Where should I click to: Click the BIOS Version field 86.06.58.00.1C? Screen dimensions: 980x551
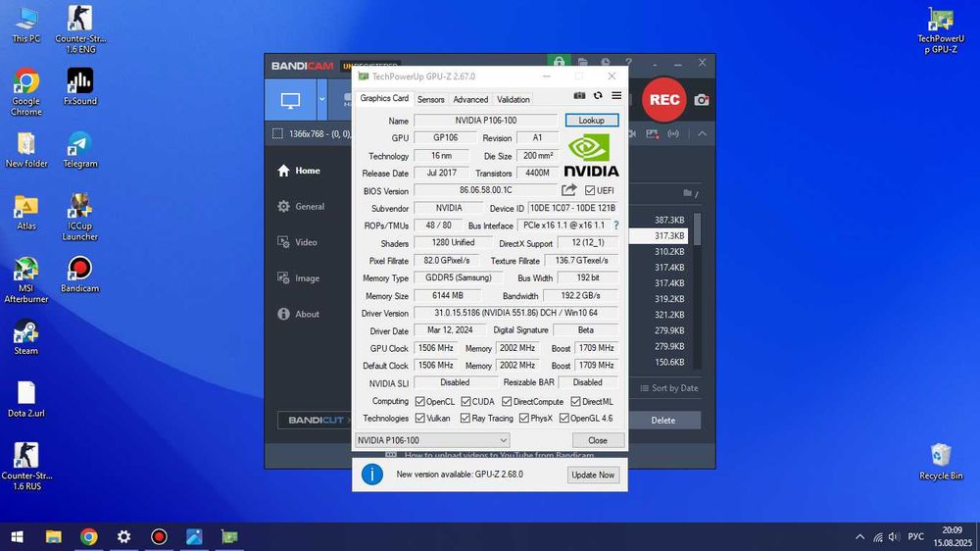coord(486,190)
